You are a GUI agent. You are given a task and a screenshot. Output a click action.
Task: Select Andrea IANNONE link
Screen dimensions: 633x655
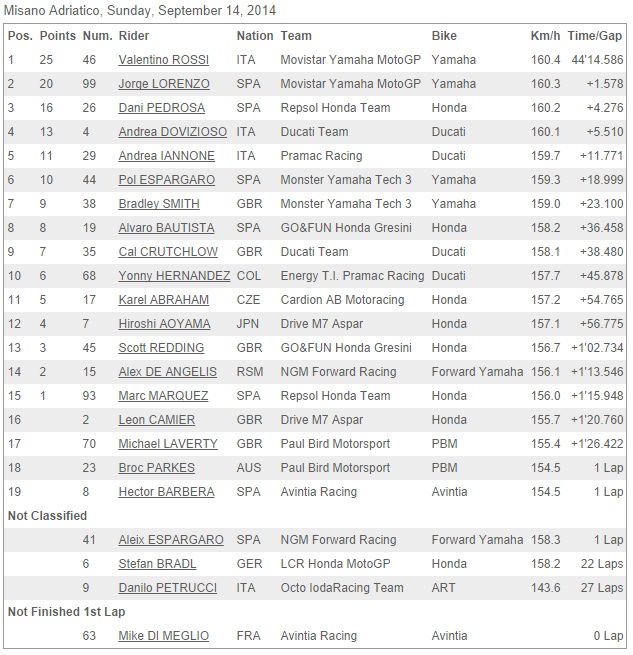click(x=166, y=156)
